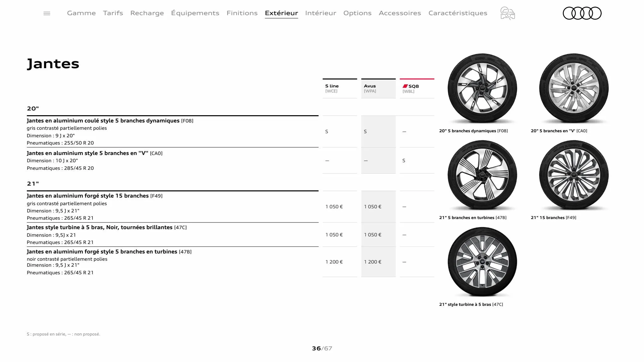Open the Caractéristiques tab
This screenshot has width=644, height=362.
[x=458, y=13]
